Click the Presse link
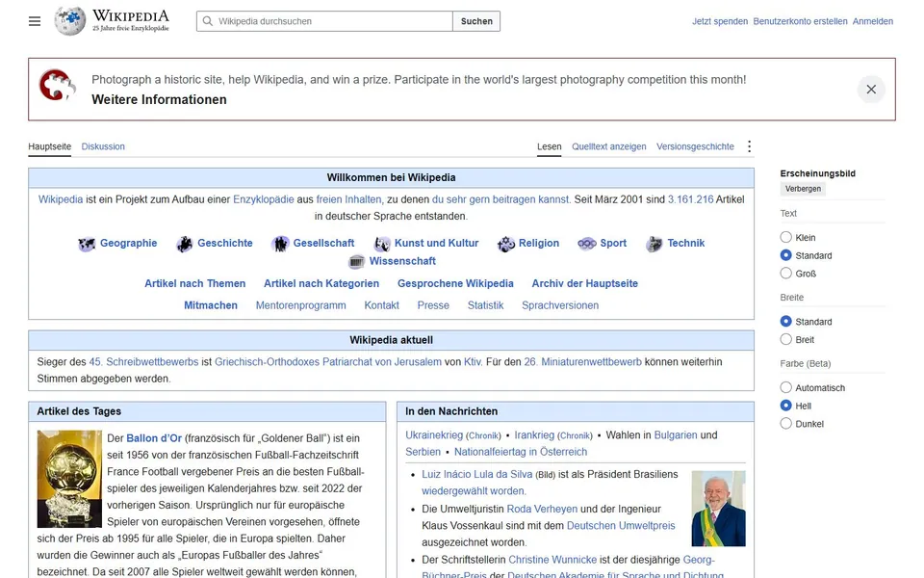The width and height of the screenshot is (924, 578). (433, 305)
